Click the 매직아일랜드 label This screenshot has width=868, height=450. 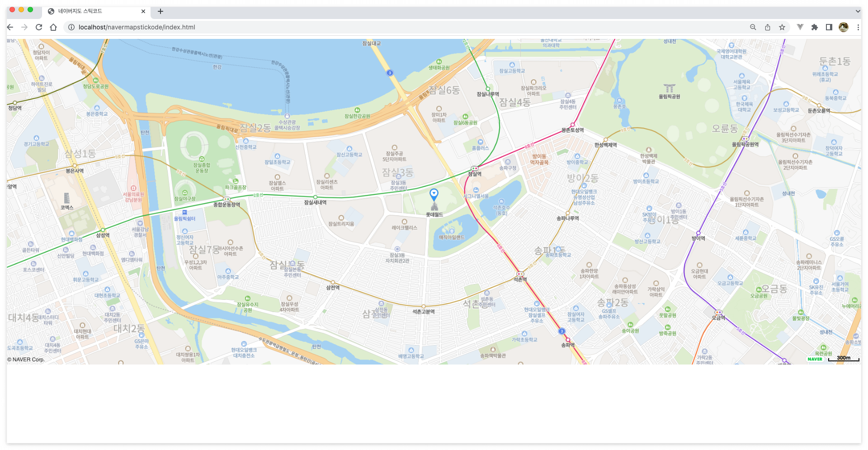point(452,237)
